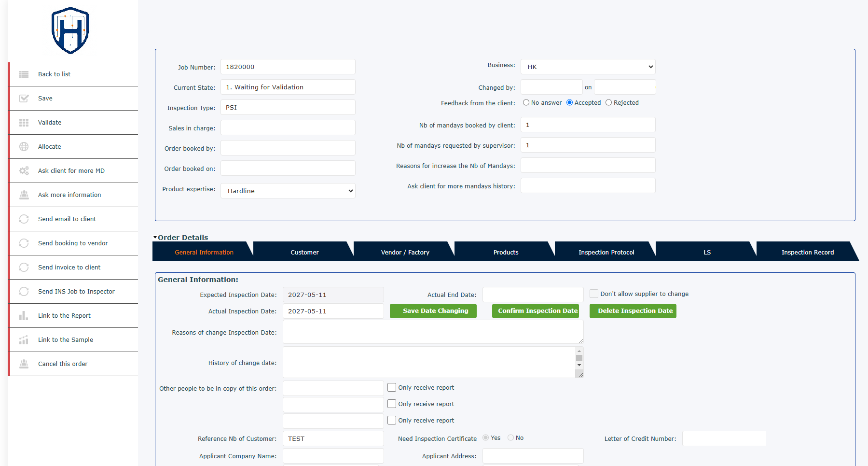Click the refresh icon beside Send invoice to client
This screenshot has height=466, width=868.
tap(24, 268)
